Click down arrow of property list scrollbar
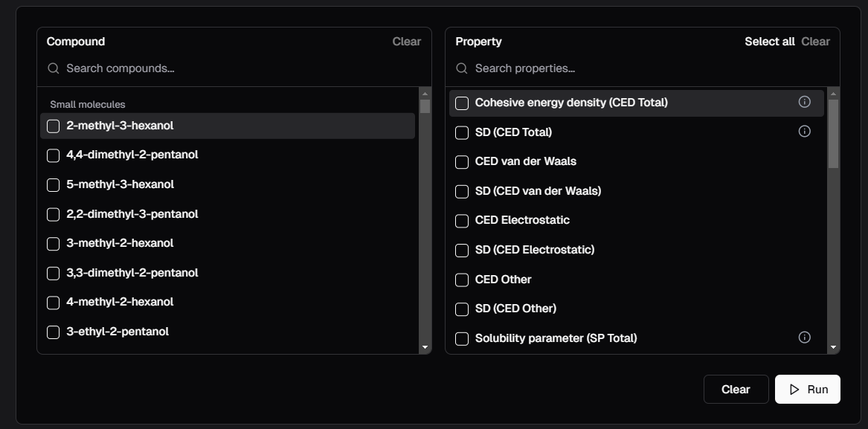This screenshot has height=429, width=868. [x=833, y=347]
